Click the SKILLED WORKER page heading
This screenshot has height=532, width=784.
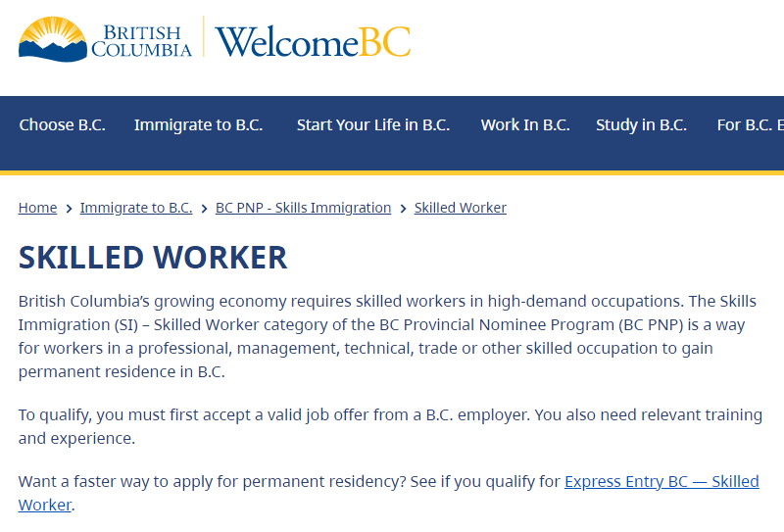tap(153, 258)
